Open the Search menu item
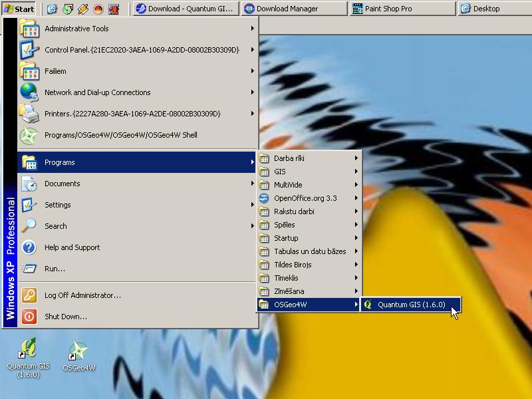Image resolution: width=532 pixels, height=399 pixels. coord(137,226)
